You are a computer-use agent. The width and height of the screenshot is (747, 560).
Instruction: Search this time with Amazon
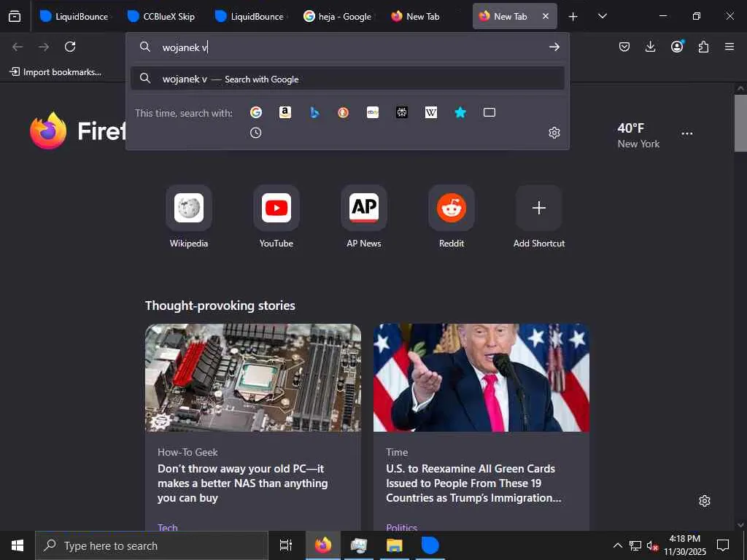[x=285, y=112]
